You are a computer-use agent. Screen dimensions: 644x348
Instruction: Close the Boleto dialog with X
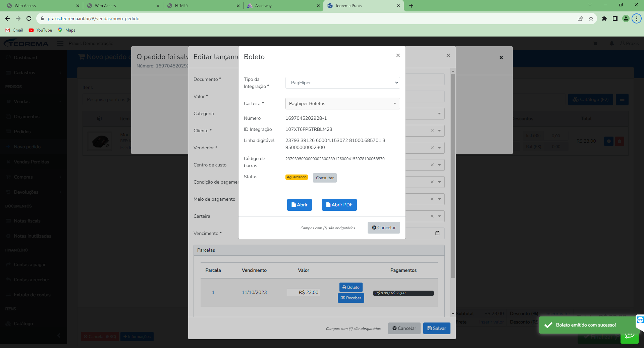[398, 55]
